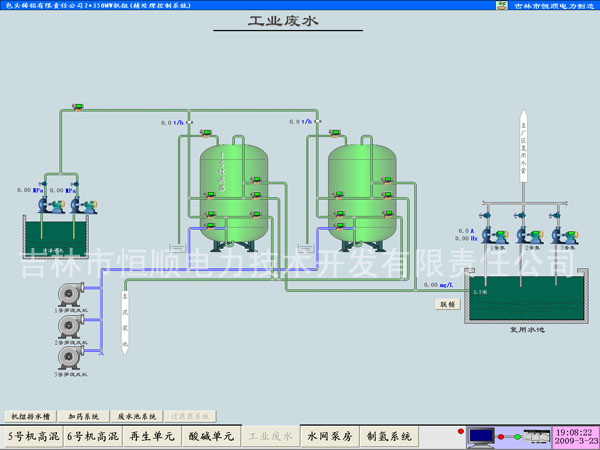Select the 2号罗茨风机 blower icon
This screenshot has width=600, height=450.
click(x=68, y=327)
